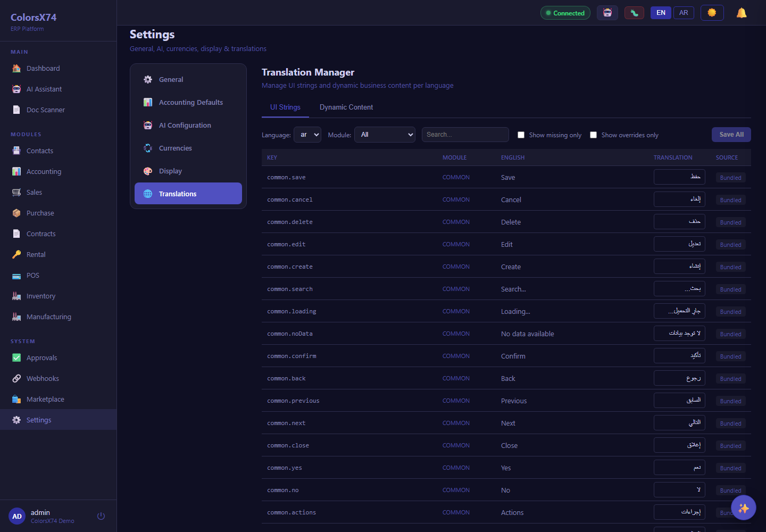Open the Language dropdown showing ar
This screenshot has height=532, width=766.
tap(307, 135)
